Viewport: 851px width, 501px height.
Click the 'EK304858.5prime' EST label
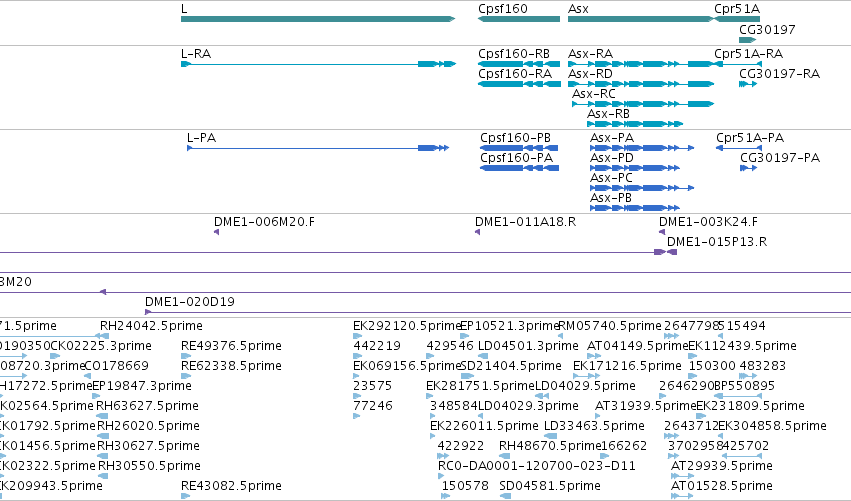tap(772, 427)
